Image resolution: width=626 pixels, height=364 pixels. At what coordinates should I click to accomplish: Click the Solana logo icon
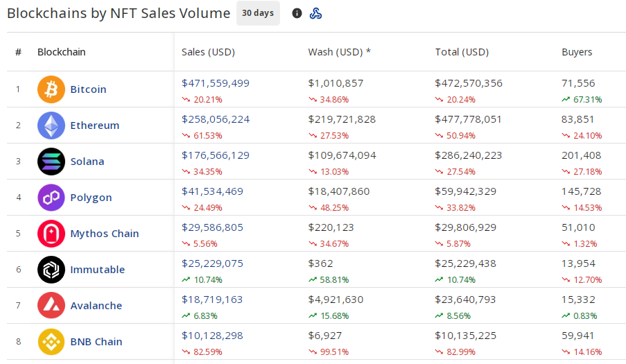pos(51,162)
